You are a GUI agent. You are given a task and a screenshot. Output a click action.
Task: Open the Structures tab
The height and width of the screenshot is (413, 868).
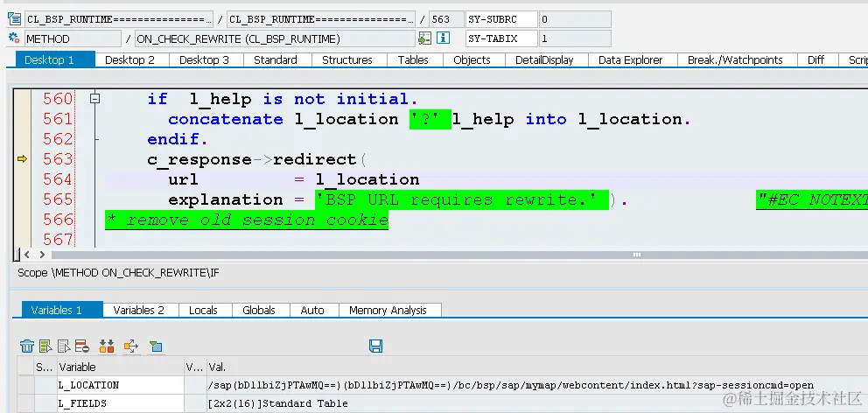pos(347,59)
